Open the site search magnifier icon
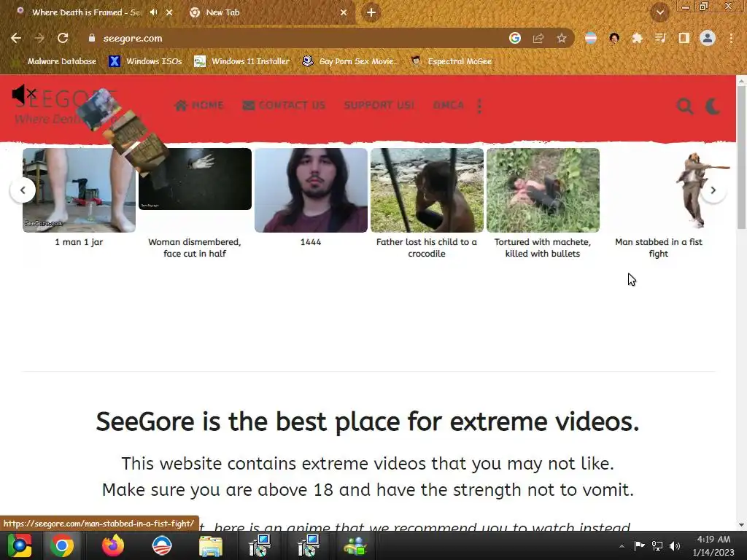The width and height of the screenshot is (747, 560). [x=685, y=106]
